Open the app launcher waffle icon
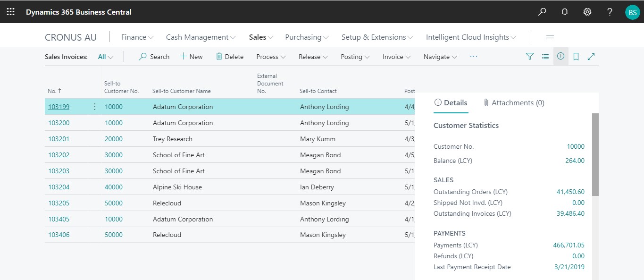Viewport: 644px width, 280px height. (x=10, y=12)
